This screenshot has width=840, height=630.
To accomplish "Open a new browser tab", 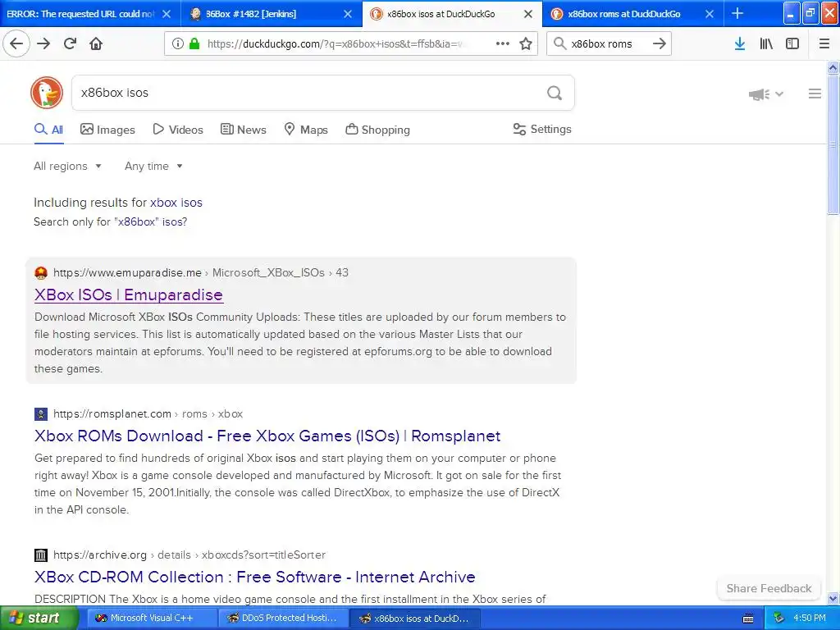I will coord(737,13).
